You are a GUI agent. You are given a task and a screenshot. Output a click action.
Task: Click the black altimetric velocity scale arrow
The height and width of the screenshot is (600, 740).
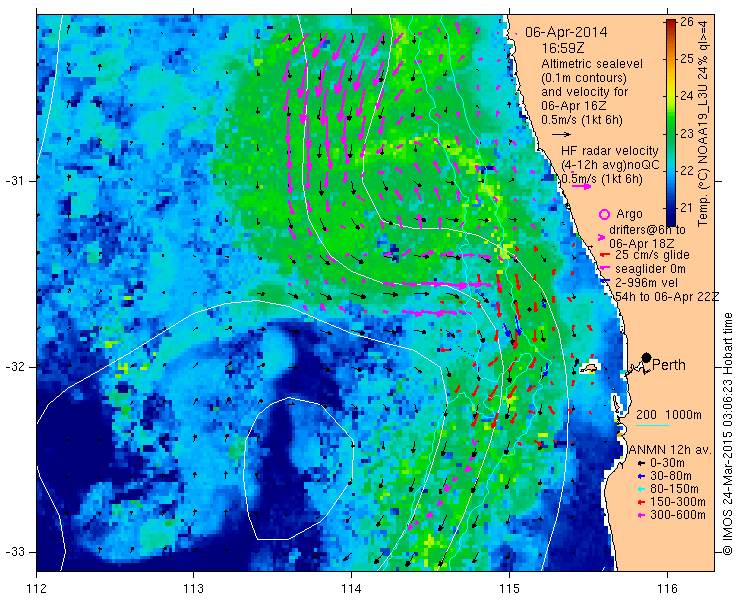(x=561, y=135)
